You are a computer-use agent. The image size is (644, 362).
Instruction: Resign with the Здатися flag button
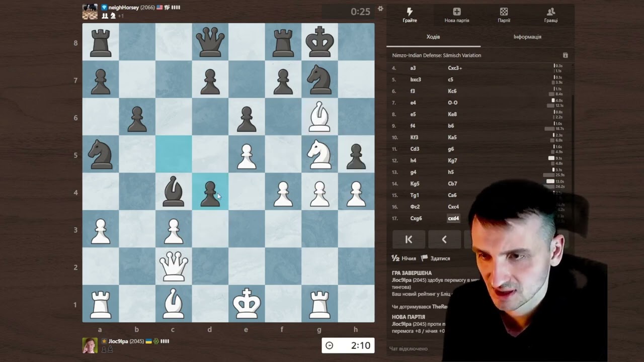tap(436, 258)
